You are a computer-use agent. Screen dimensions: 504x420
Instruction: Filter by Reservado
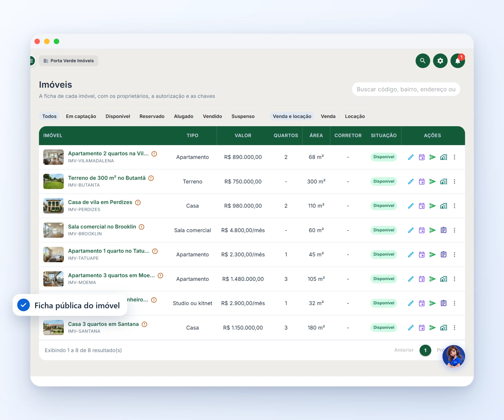[x=152, y=116]
